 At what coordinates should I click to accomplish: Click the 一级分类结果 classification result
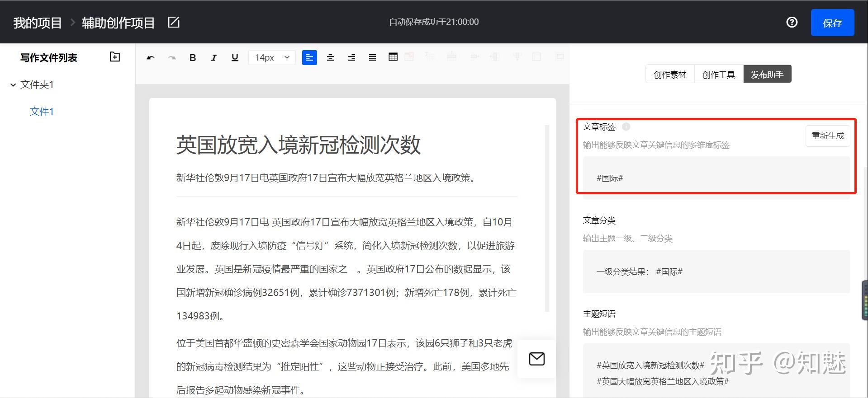click(639, 272)
